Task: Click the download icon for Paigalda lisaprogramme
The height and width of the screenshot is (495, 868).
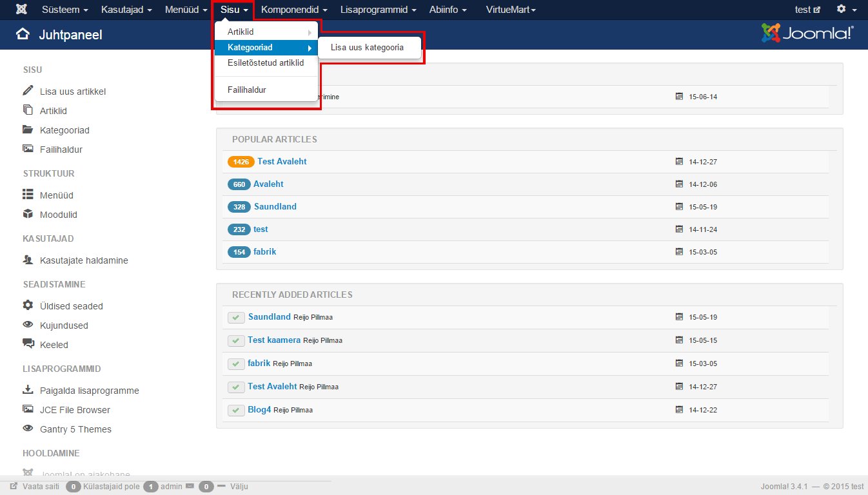Action: click(28, 389)
